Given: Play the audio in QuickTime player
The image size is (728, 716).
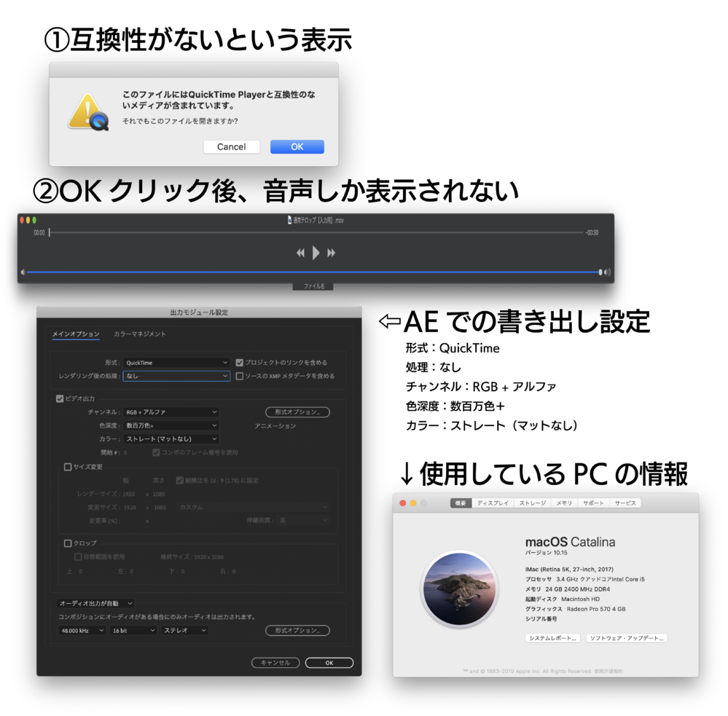Looking at the screenshot, I should point(316,253).
